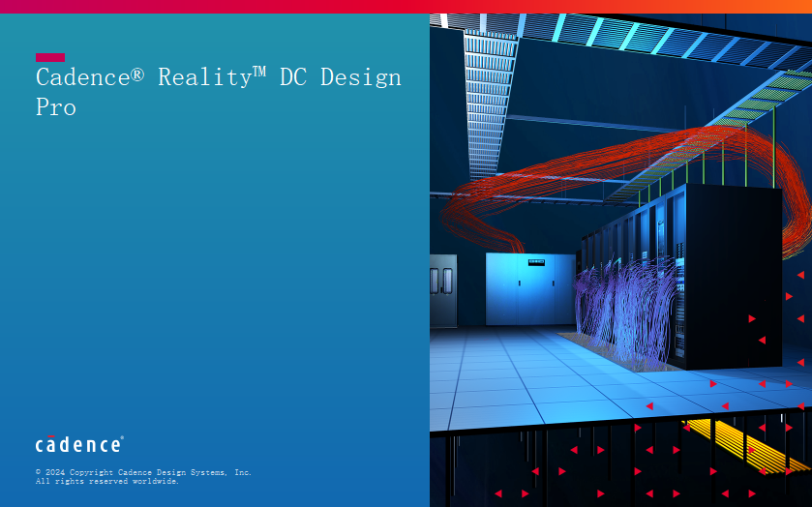Viewport: 812px width, 507px height.
Task: Click the Cadence Reality DC Design Pro title
Action: tap(218, 92)
